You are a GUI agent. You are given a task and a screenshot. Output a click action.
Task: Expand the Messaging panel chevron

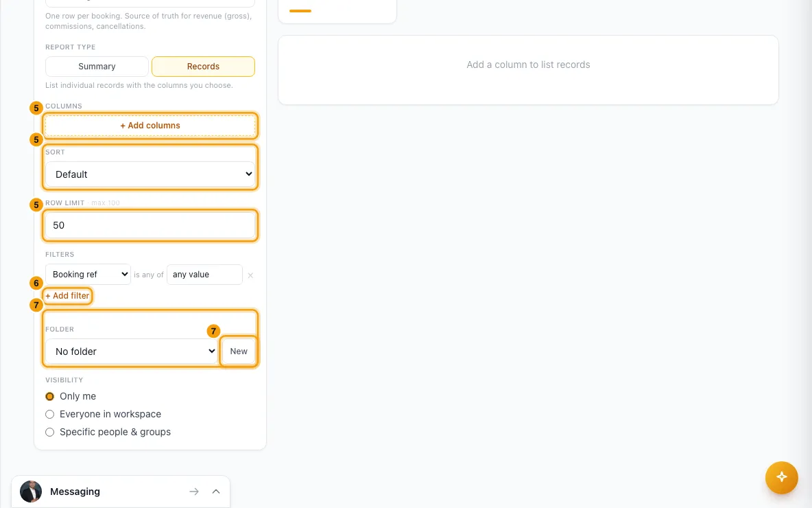(216, 492)
